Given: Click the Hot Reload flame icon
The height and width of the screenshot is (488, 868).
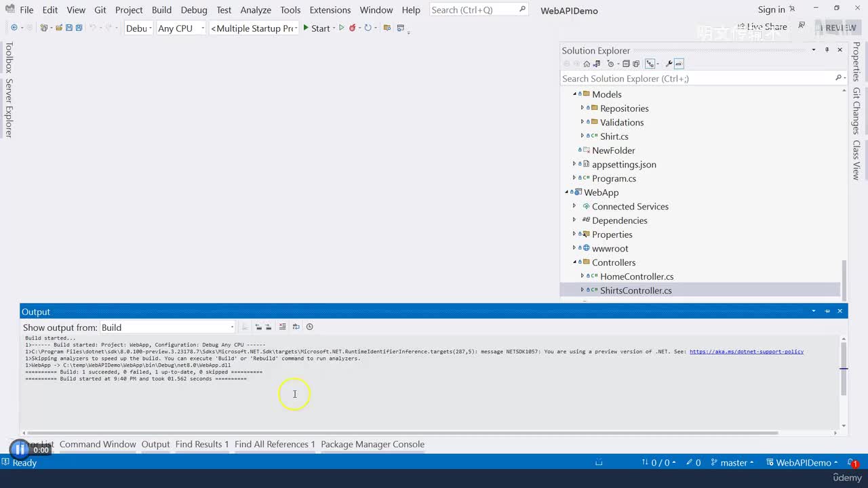Looking at the screenshot, I should pyautogui.click(x=352, y=28).
